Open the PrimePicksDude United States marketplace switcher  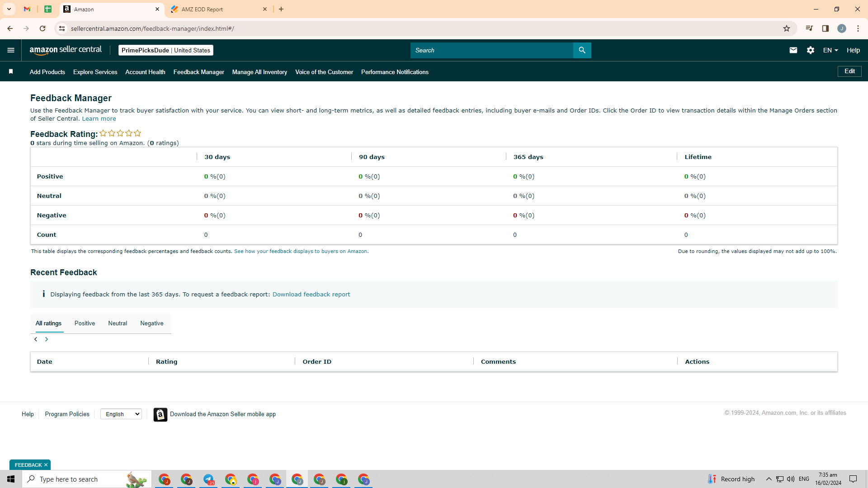166,50
